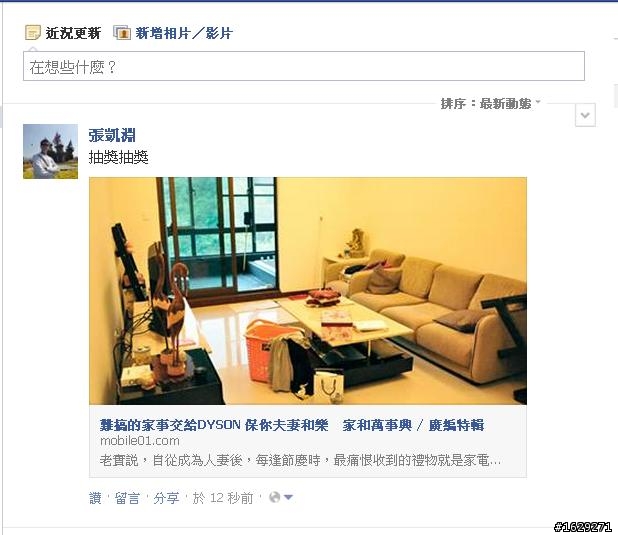This screenshot has width=618, height=535.
Task: Open the 12 秒前 timestamp link
Action: [231, 498]
